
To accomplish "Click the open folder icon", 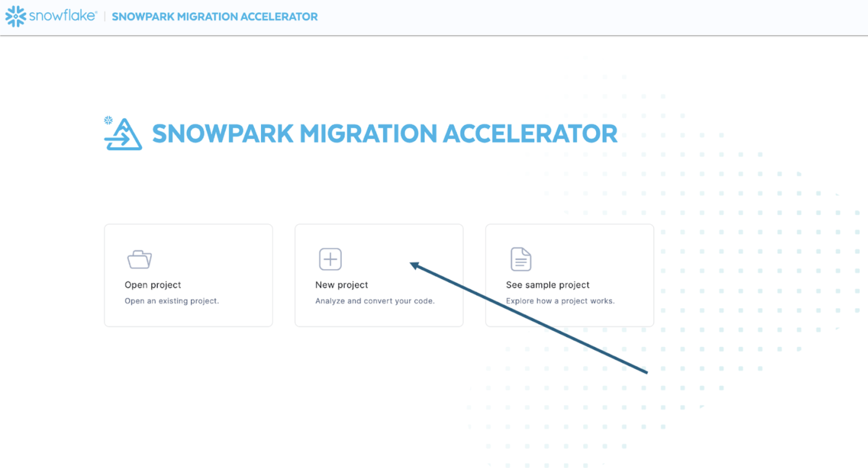I will coord(140,259).
